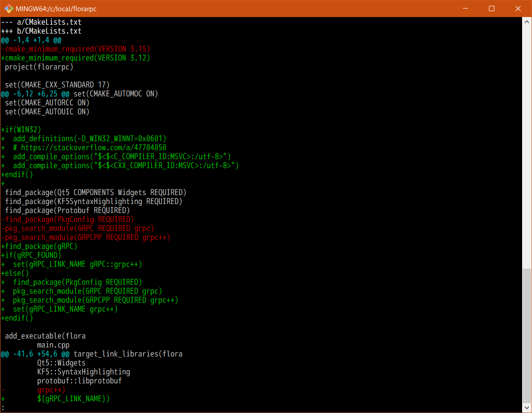
Task: Click the added ${gRPC_LINK_NAME} line
Action: coord(74,399)
